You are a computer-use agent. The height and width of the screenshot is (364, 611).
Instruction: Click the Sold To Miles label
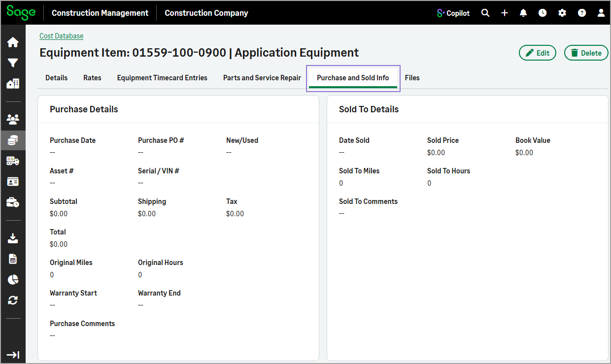point(359,171)
